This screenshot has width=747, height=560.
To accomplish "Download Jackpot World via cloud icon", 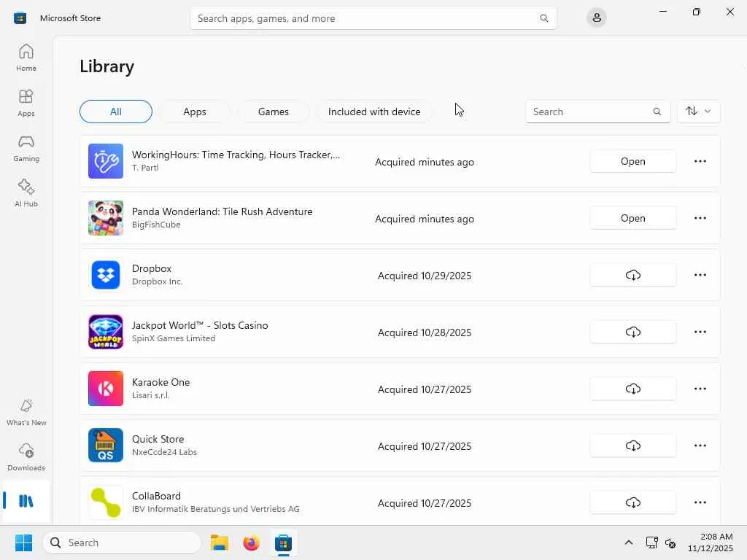I will (x=632, y=332).
